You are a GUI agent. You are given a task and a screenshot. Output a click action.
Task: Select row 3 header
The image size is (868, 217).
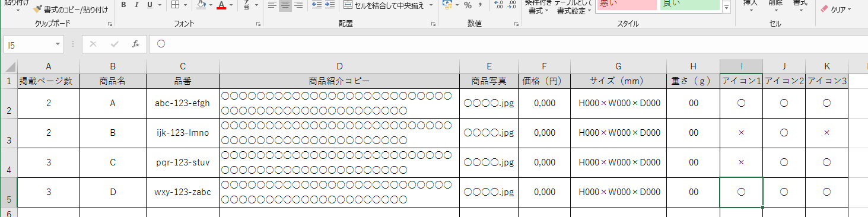(x=9, y=133)
